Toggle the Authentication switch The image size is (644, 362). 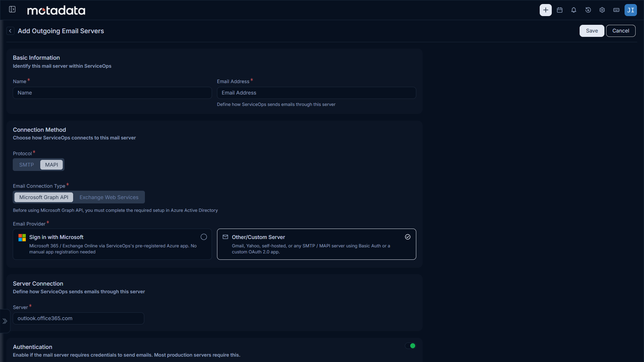pos(410,346)
